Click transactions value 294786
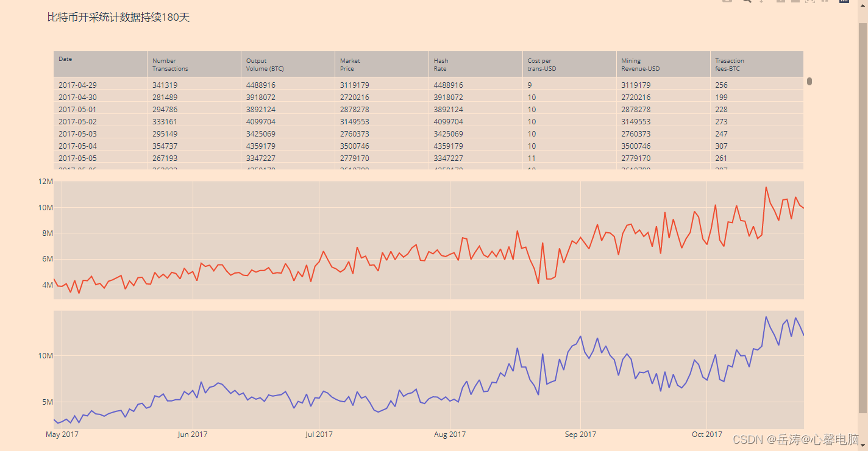868x451 pixels. click(165, 110)
